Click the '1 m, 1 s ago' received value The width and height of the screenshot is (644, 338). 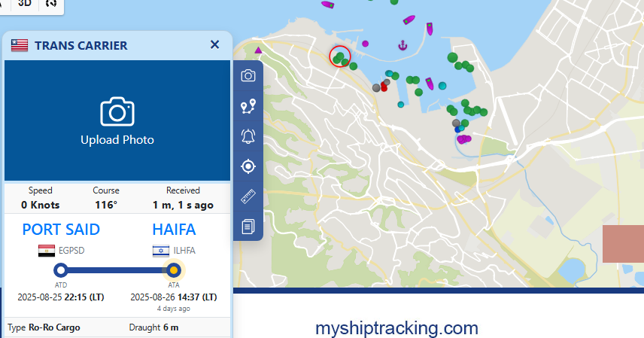183,205
